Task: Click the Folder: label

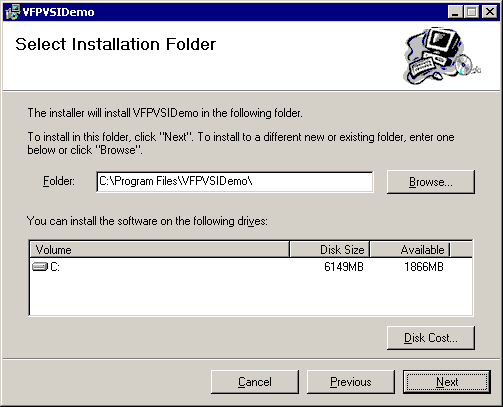Action: coord(59,181)
